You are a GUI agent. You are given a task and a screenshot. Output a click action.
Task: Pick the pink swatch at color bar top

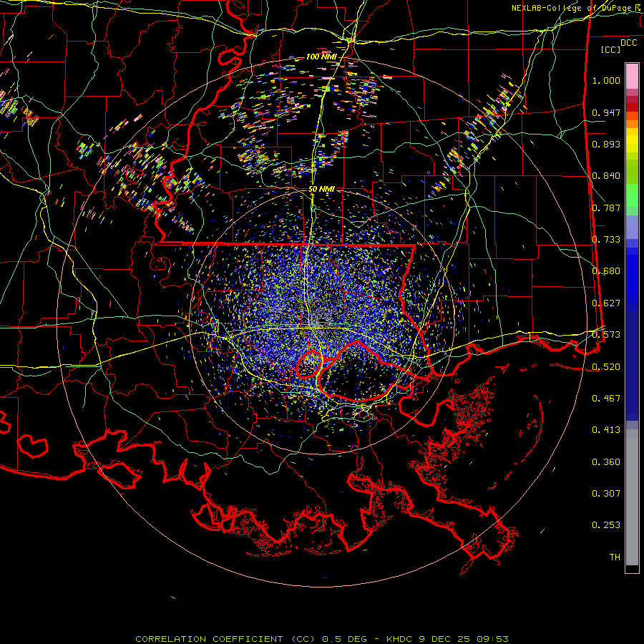point(632,76)
